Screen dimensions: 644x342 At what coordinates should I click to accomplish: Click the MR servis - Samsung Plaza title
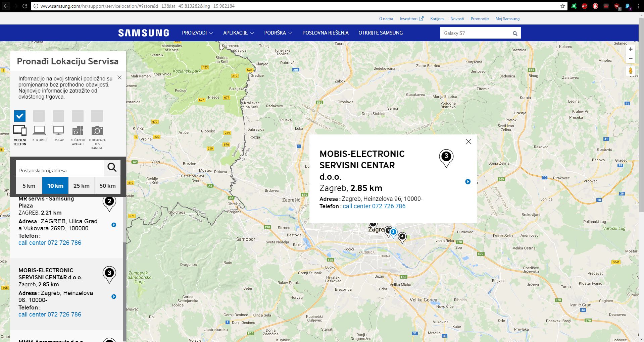point(46,202)
